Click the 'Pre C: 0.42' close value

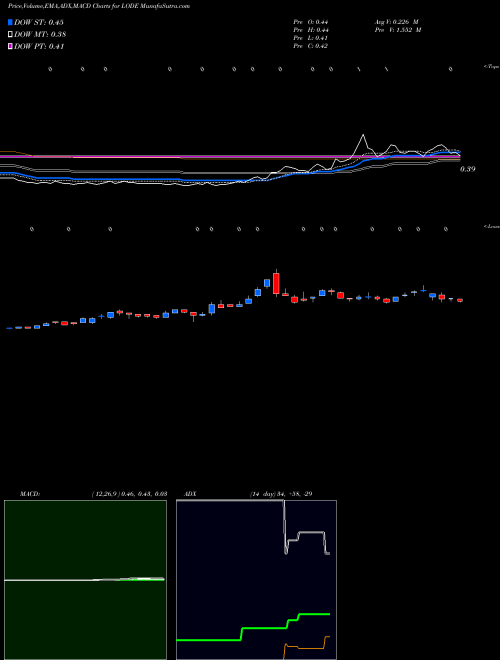pyautogui.click(x=311, y=46)
